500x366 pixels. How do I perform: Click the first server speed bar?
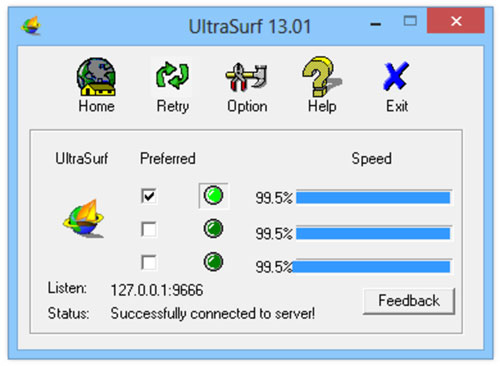click(374, 197)
